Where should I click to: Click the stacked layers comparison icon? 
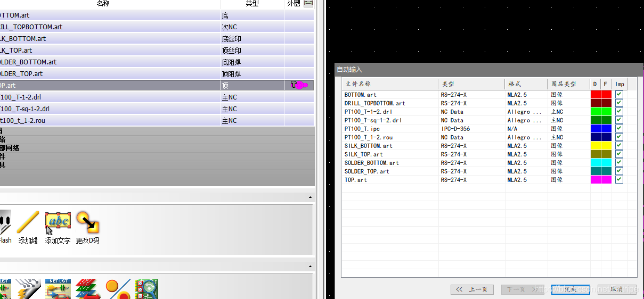(87, 289)
